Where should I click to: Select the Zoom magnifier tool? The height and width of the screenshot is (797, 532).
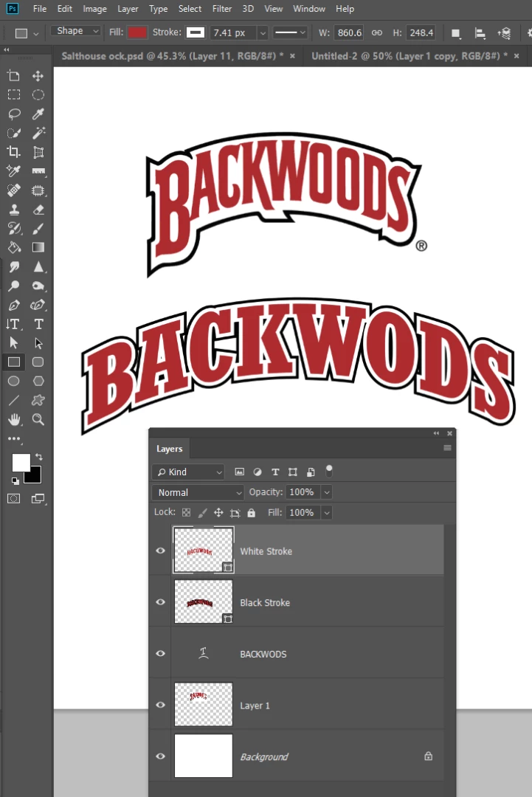[38, 419]
